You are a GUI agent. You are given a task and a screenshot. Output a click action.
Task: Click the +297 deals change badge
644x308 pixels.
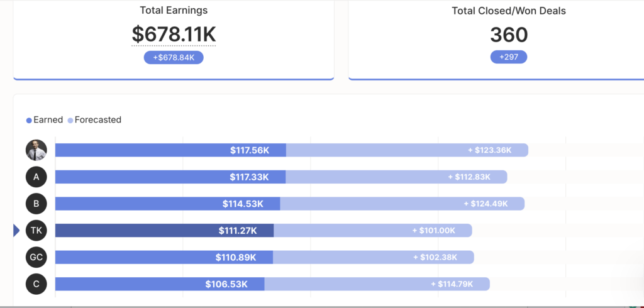[x=508, y=57]
